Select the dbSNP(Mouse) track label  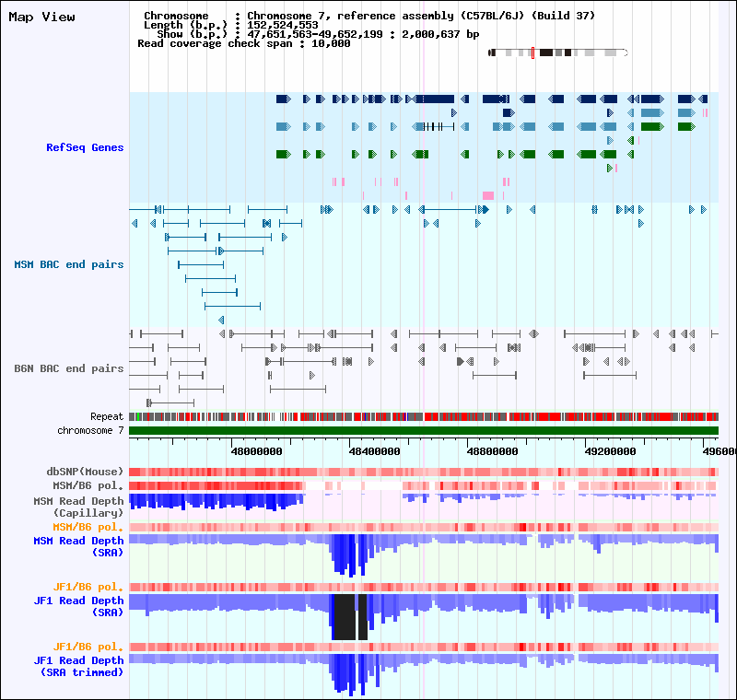(85, 472)
